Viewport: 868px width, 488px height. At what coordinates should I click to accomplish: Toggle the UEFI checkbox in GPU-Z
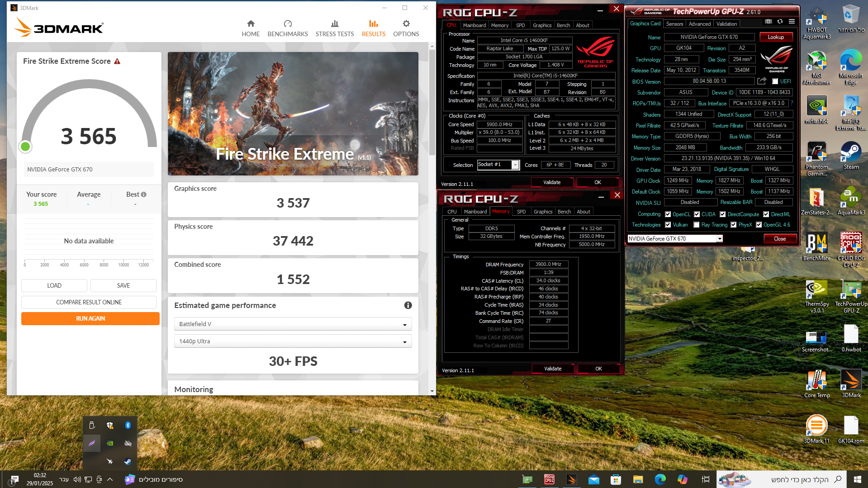[775, 81]
